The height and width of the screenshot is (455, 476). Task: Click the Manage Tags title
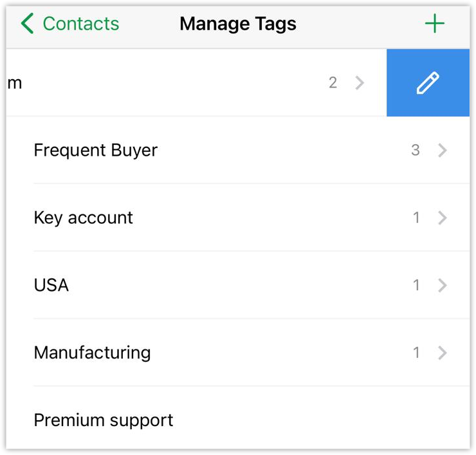point(238,24)
